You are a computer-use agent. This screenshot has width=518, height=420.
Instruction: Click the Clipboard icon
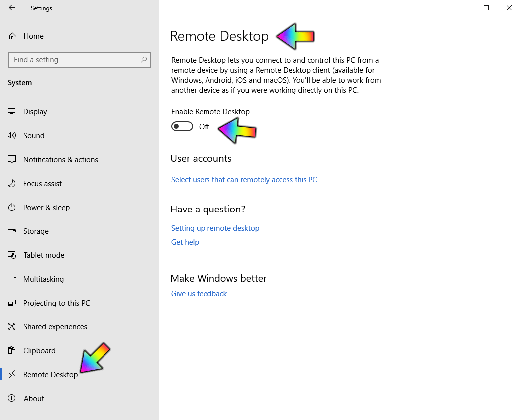[x=12, y=351]
